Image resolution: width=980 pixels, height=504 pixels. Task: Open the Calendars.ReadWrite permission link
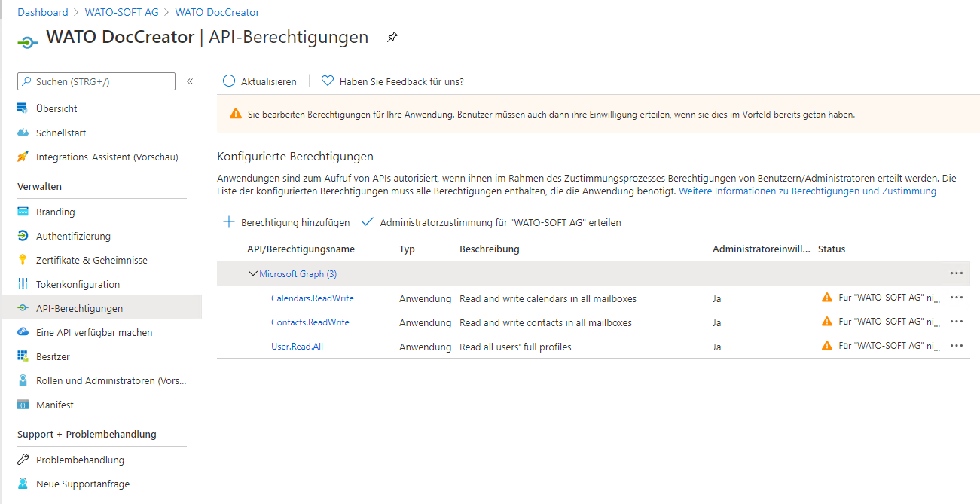click(312, 298)
